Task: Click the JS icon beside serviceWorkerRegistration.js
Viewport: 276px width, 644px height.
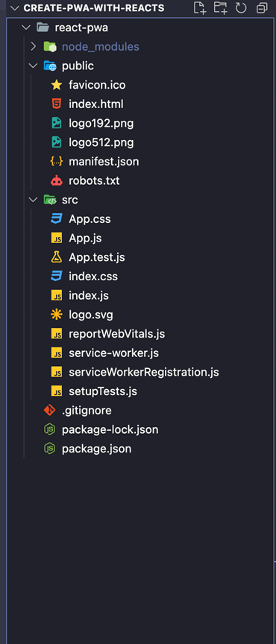Action: click(57, 373)
